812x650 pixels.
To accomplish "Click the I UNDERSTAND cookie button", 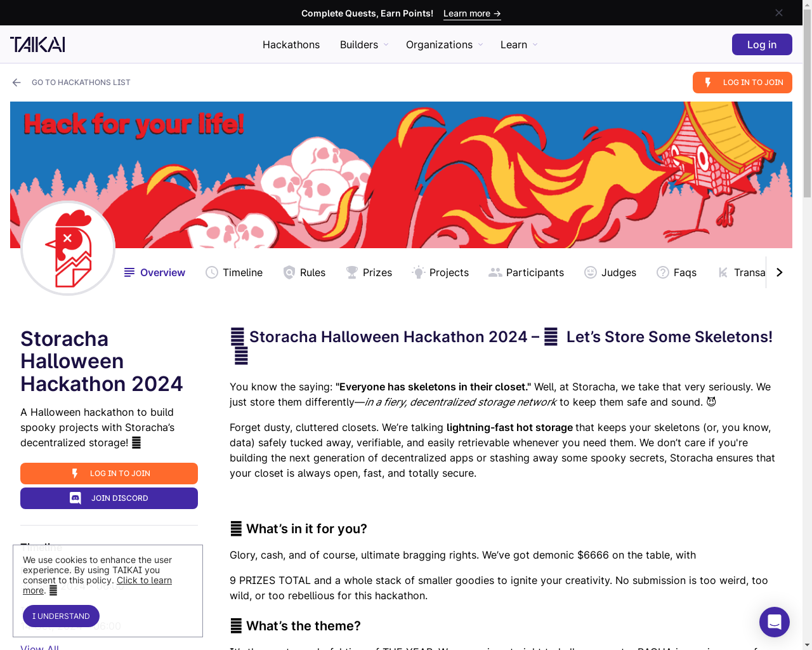I will (61, 616).
